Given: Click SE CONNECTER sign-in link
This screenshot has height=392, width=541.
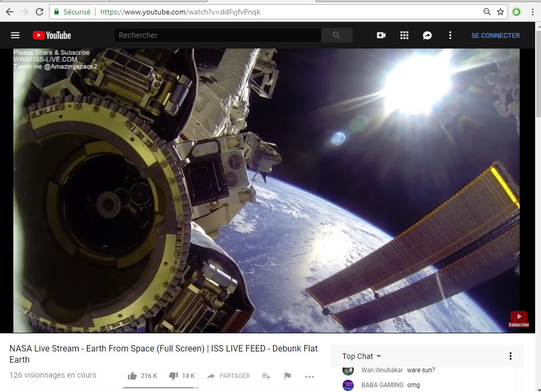Looking at the screenshot, I should point(496,36).
